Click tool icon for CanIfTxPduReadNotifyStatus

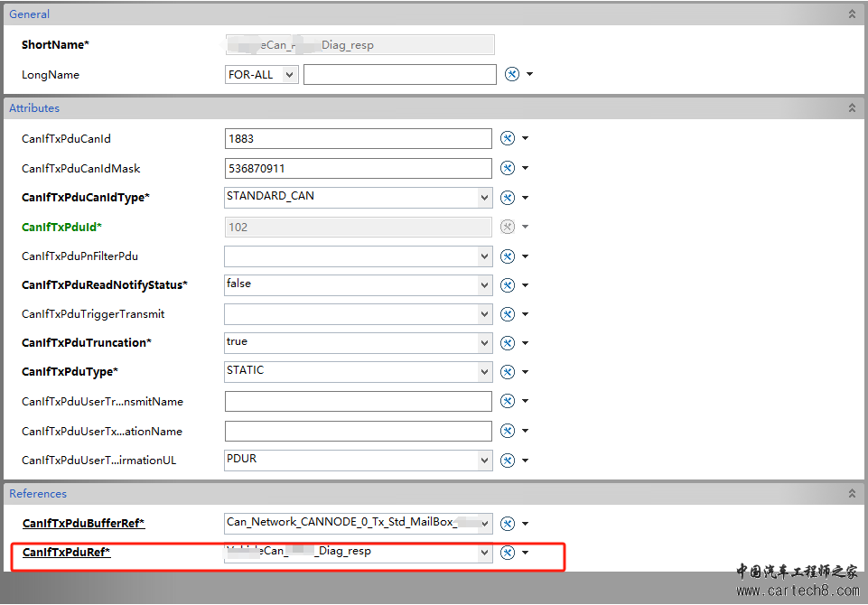508,285
